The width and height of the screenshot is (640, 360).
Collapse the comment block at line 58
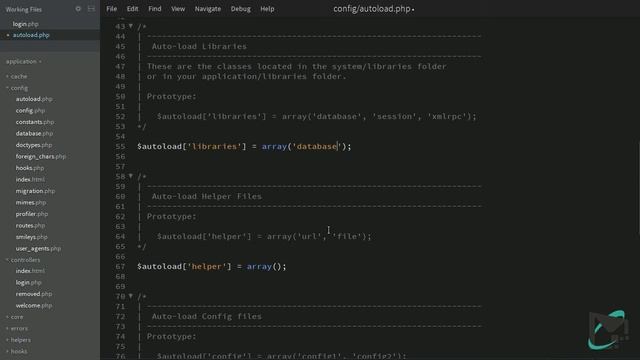point(131,176)
